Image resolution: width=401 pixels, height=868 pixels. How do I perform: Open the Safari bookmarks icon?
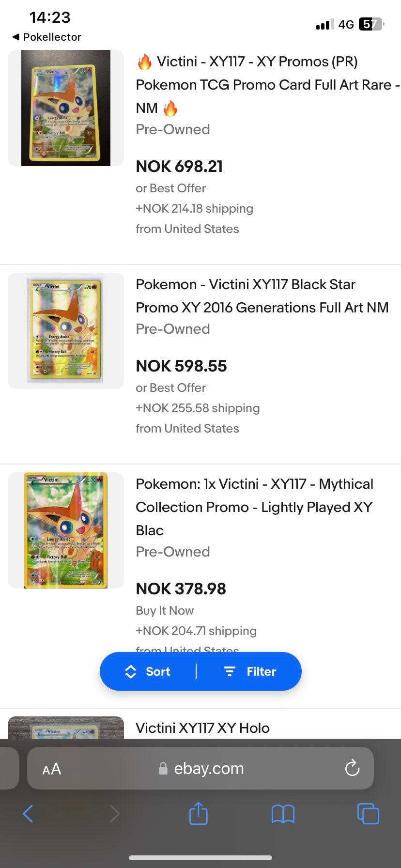pyautogui.click(x=283, y=814)
